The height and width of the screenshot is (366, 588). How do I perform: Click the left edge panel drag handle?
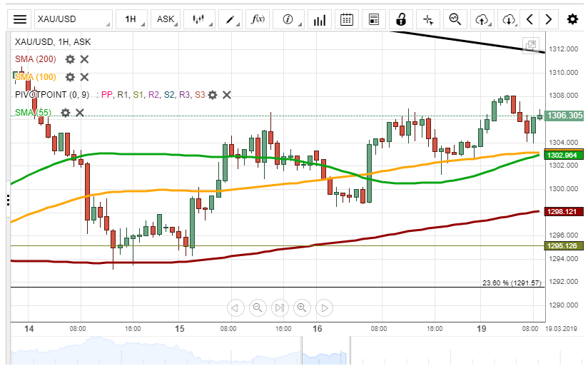click(x=9, y=200)
